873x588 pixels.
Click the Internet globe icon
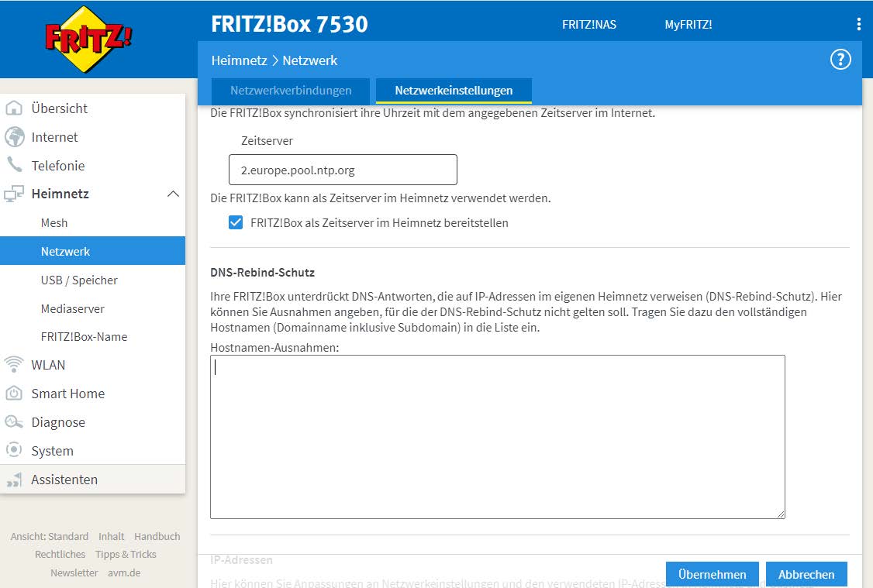click(x=14, y=137)
